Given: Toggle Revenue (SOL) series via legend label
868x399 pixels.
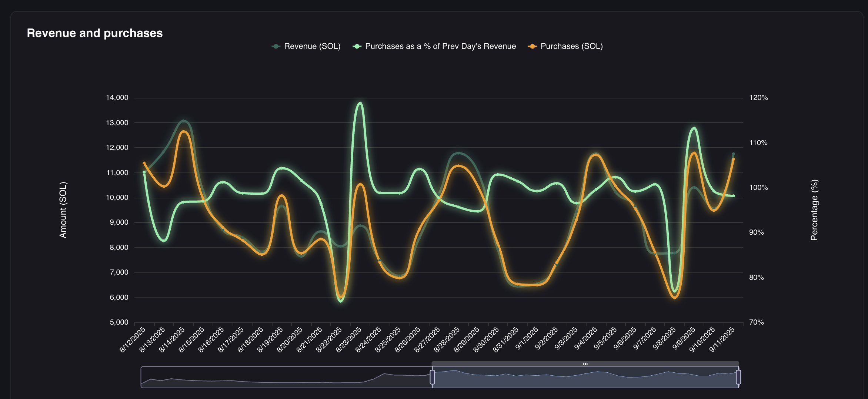Looking at the screenshot, I should pyautogui.click(x=312, y=46).
